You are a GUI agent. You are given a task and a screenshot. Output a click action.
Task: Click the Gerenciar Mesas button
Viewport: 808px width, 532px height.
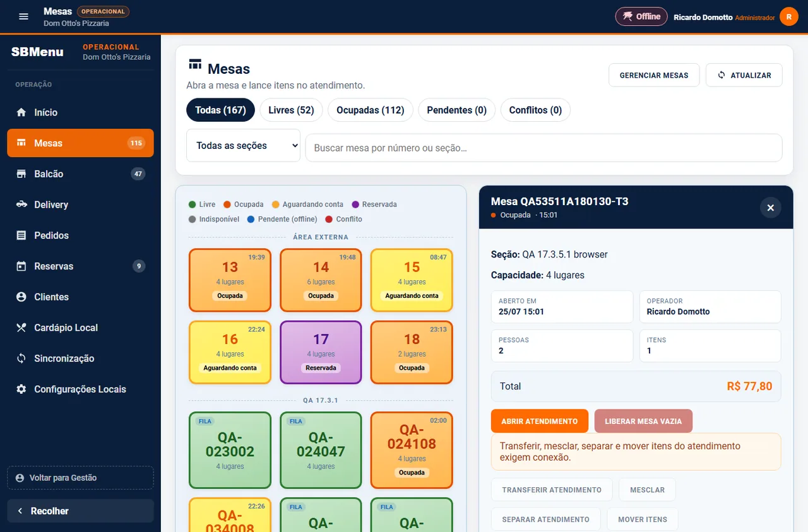coord(654,75)
